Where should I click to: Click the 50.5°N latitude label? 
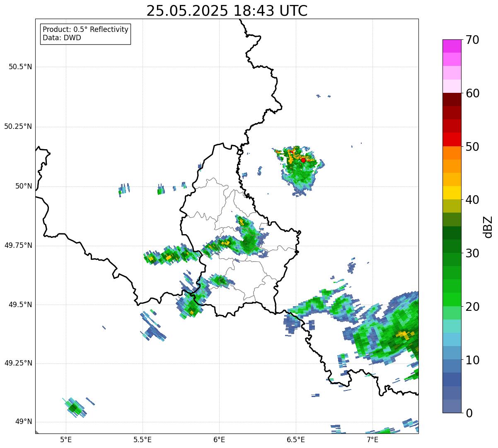(x=20, y=67)
